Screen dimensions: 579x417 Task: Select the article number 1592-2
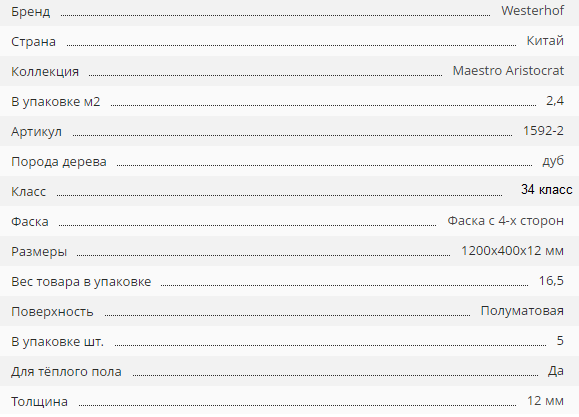coord(543,130)
